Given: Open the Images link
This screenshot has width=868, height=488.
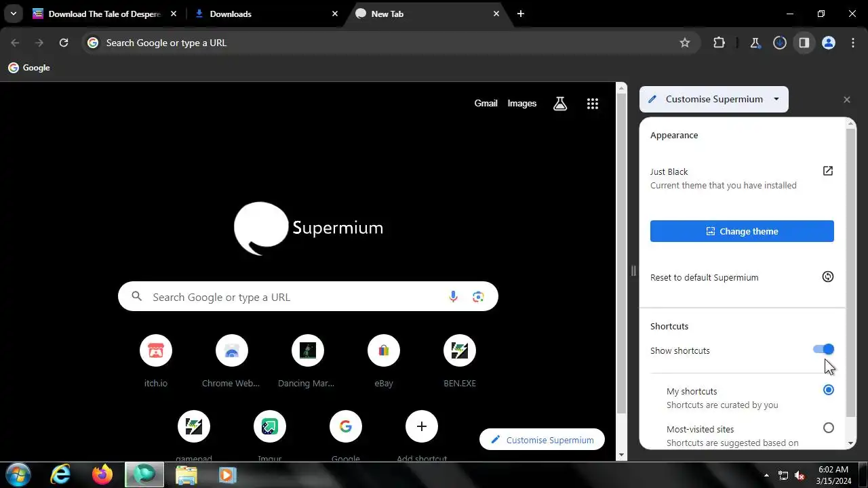Looking at the screenshot, I should 522,104.
